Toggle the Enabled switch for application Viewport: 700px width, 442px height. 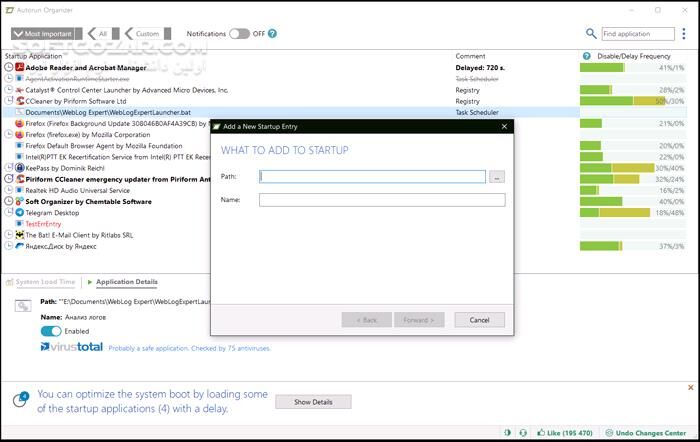[50, 331]
